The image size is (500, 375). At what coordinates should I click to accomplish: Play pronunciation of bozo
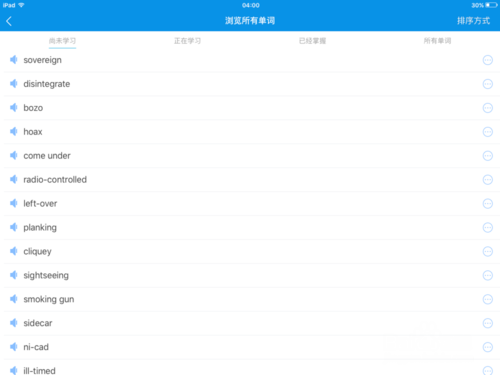(x=14, y=108)
